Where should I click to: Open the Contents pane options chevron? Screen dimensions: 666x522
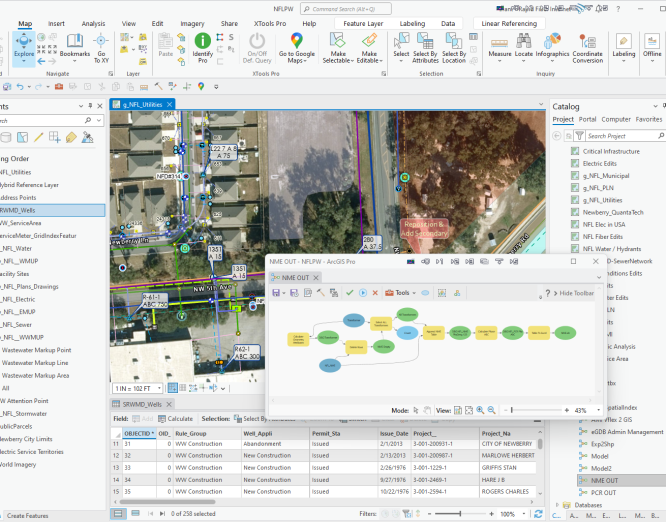click(x=81, y=106)
